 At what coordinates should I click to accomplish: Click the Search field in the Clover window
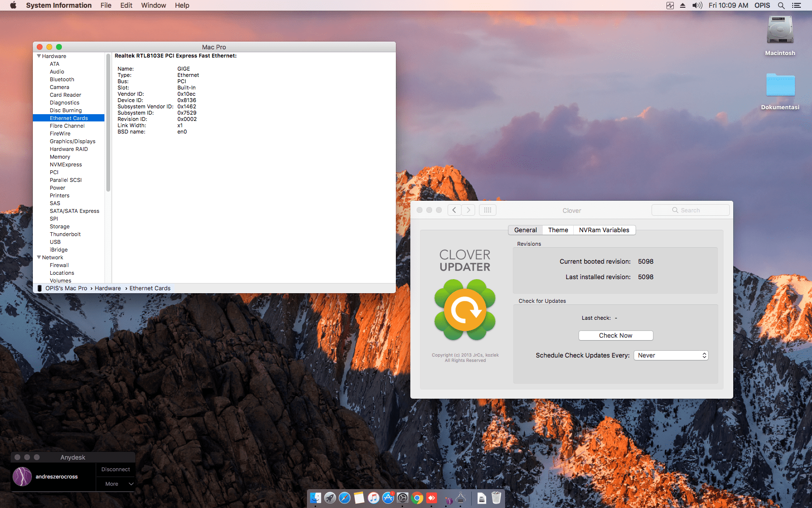click(x=690, y=209)
